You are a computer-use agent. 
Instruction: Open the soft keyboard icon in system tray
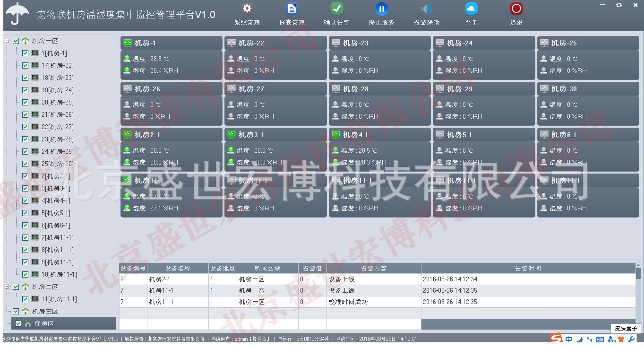(x=600, y=339)
